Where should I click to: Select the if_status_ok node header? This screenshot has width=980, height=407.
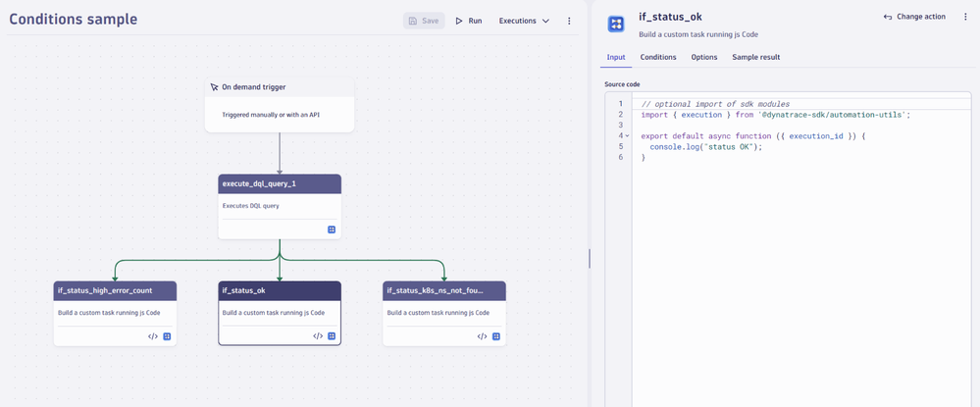coord(280,290)
